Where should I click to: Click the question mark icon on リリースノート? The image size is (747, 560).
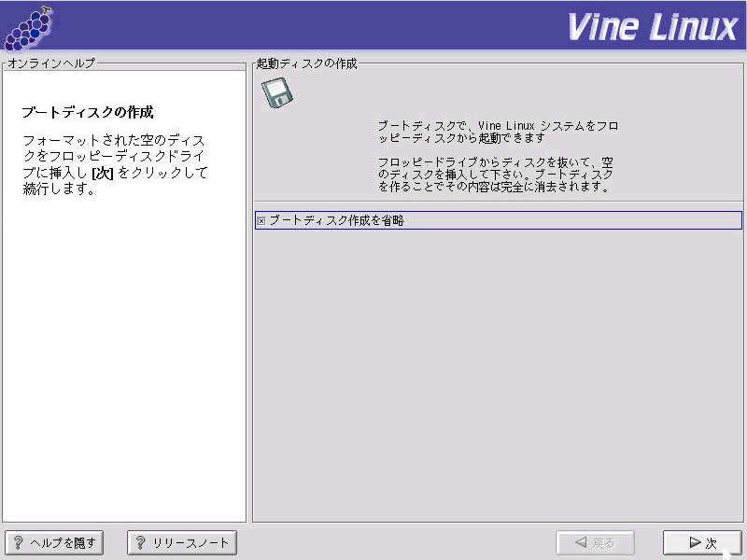coord(141,542)
